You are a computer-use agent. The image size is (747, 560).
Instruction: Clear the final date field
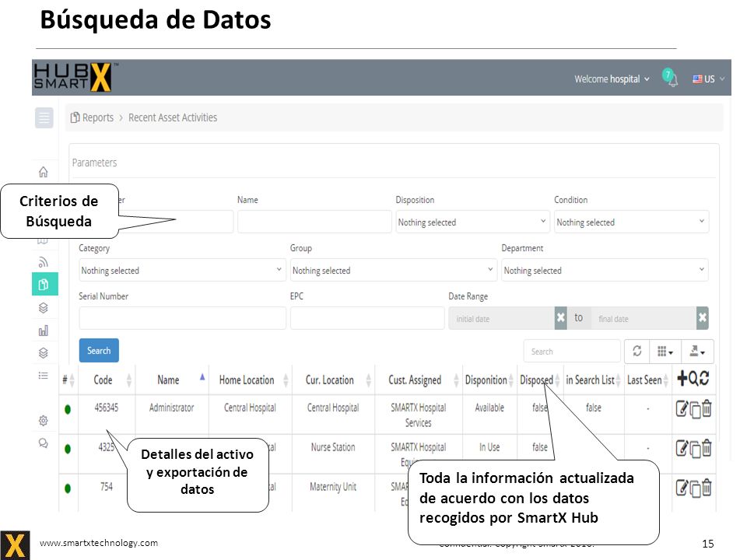[x=702, y=317]
